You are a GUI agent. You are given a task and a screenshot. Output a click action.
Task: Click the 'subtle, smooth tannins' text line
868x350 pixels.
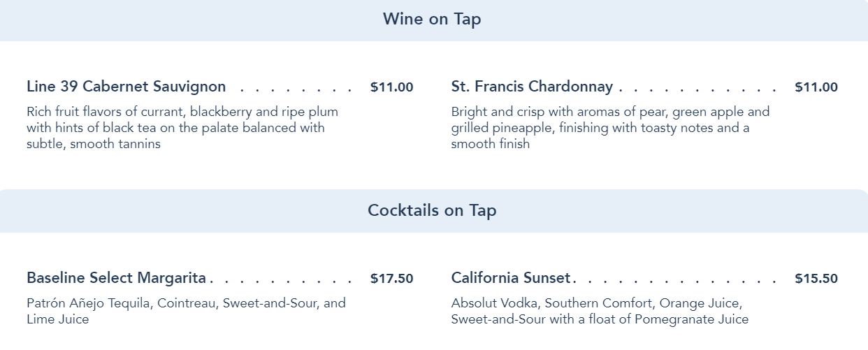click(94, 144)
